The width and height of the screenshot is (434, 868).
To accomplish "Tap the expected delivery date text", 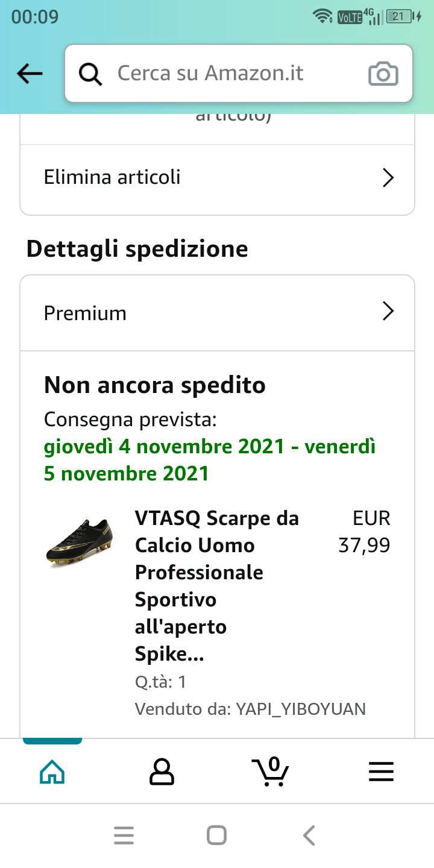I will (x=209, y=460).
